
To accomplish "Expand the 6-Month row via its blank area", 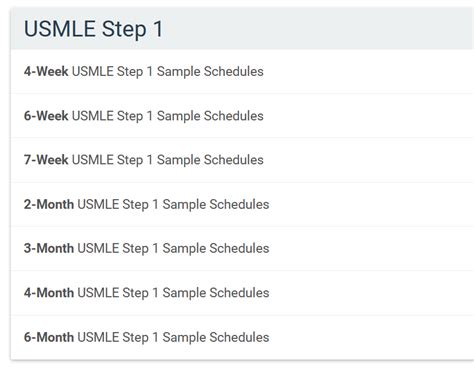I will 370,337.
